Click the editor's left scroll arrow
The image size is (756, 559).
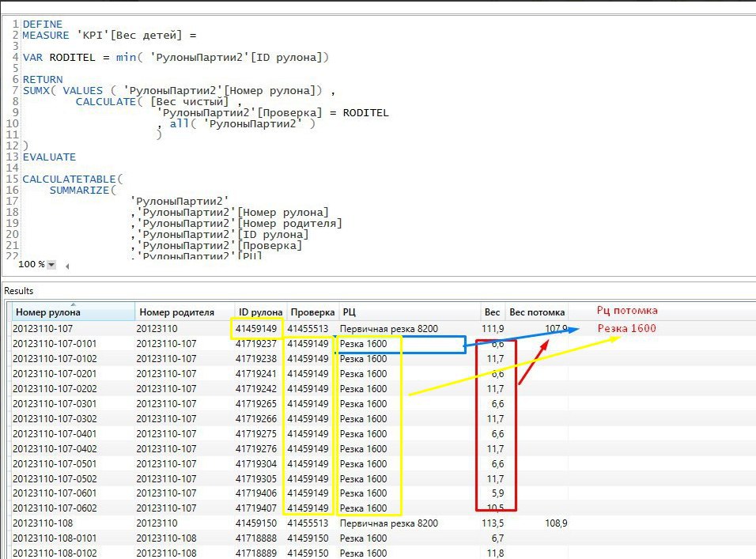[68, 265]
